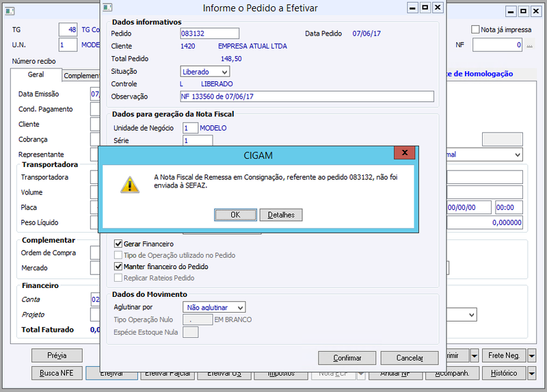Click the LIBERADO control text
The width and height of the screenshot is (547, 392).
217,83
